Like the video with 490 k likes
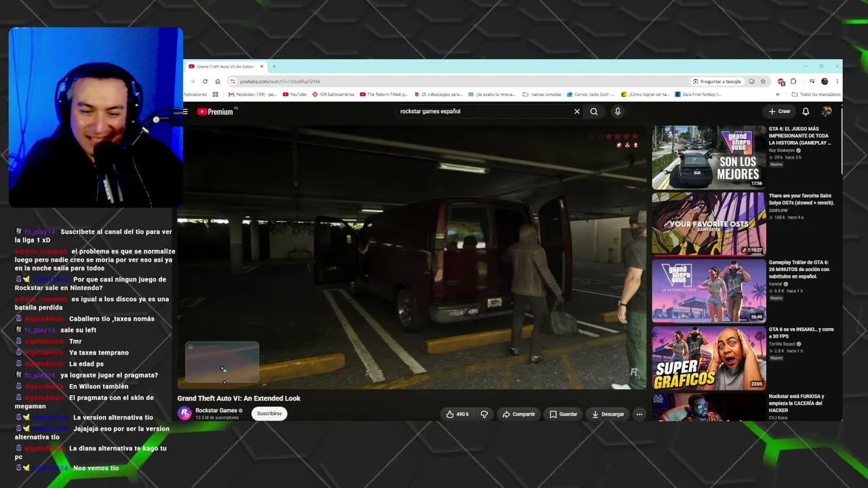 pyautogui.click(x=457, y=414)
